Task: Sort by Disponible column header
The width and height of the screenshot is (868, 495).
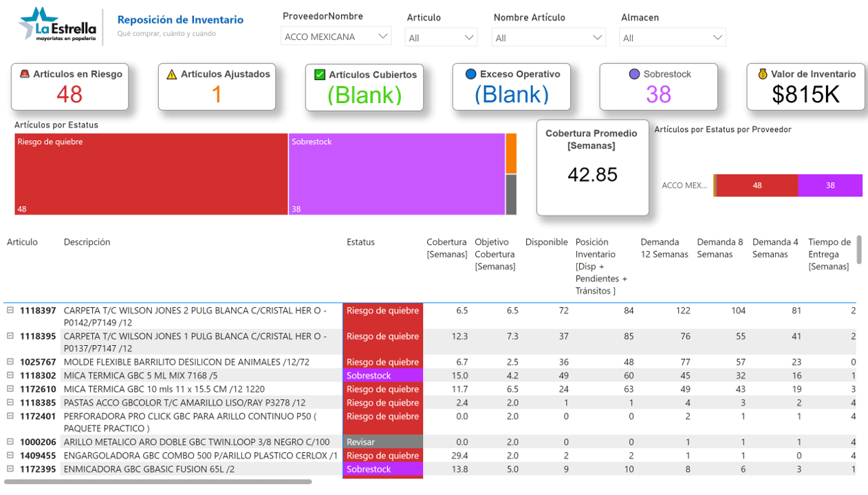Action: [x=546, y=242]
